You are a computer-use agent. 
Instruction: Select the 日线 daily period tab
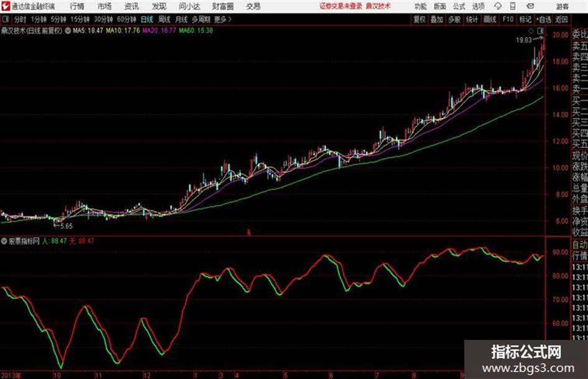(x=147, y=19)
